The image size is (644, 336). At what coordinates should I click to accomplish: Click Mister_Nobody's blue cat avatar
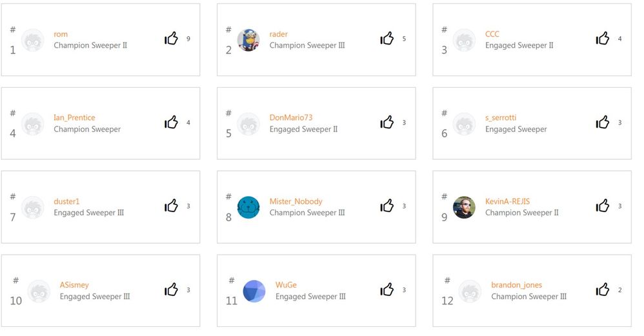tap(248, 208)
